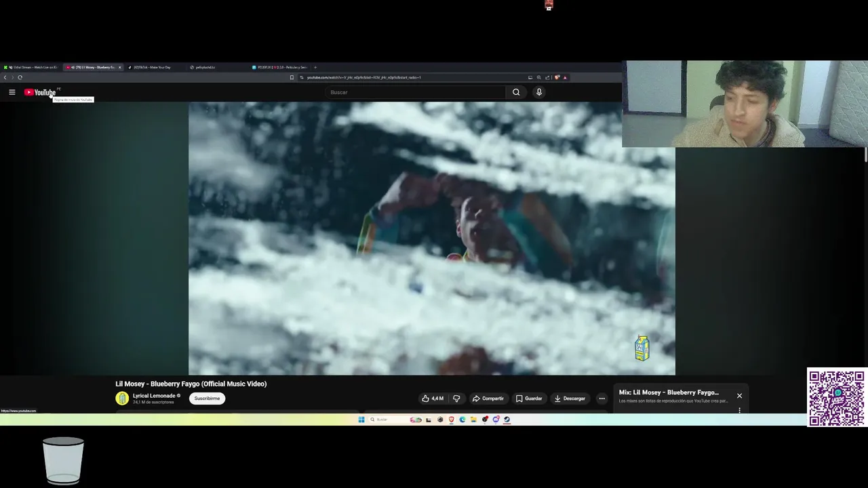Open Mix panel three-dot options menu
The image size is (868, 488).
pyautogui.click(x=739, y=410)
